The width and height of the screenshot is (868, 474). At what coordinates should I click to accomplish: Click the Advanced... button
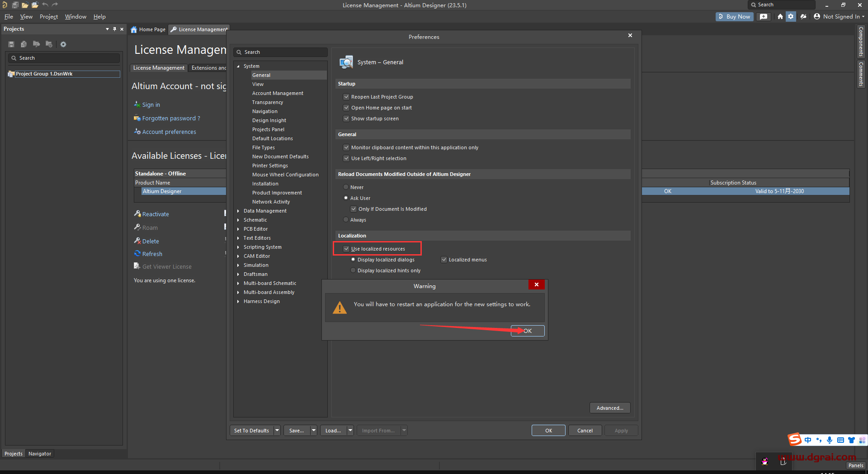click(x=609, y=408)
